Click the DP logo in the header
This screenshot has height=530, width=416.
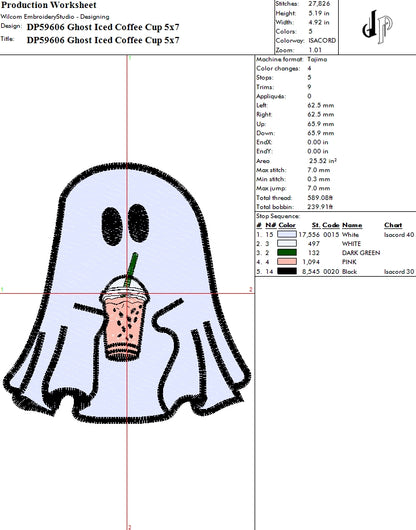pyautogui.click(x=377, y=27)
